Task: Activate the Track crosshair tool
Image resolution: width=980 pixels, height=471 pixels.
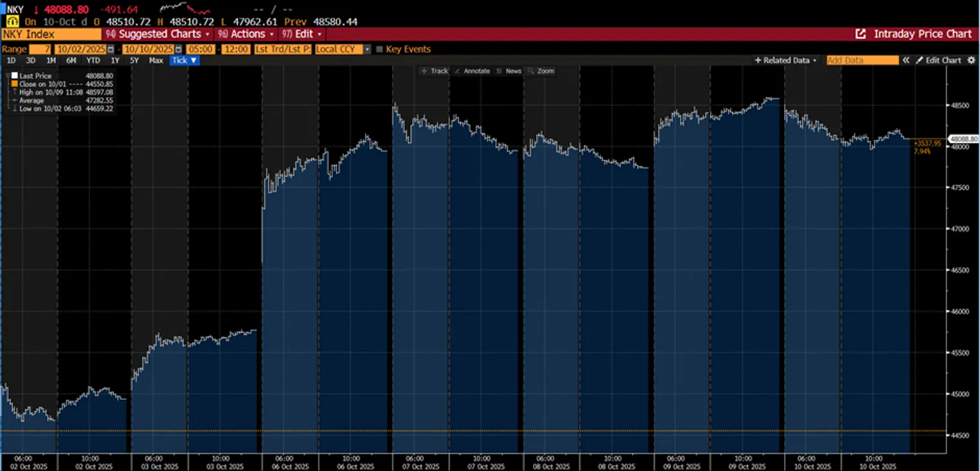Action: (x=434, y=71)
